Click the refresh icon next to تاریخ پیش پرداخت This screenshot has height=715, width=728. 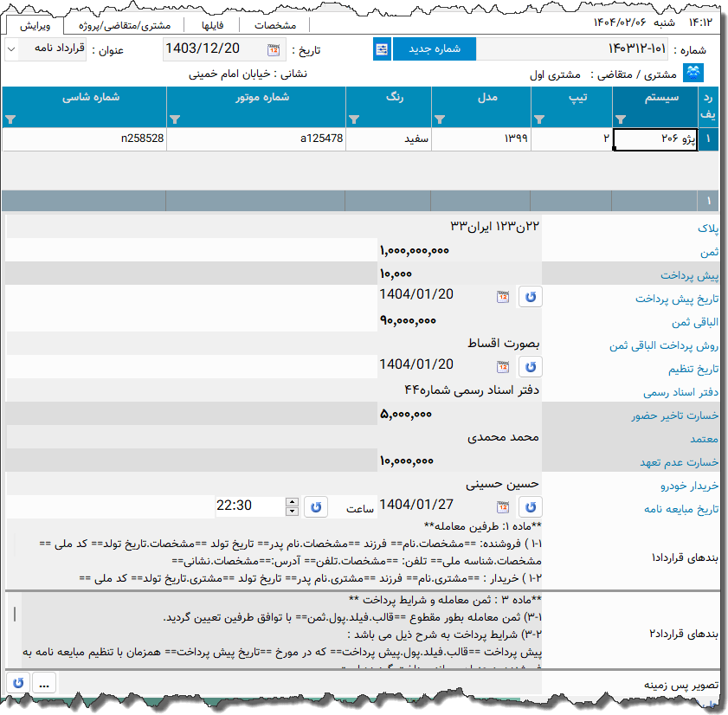[x=530, y=295]
